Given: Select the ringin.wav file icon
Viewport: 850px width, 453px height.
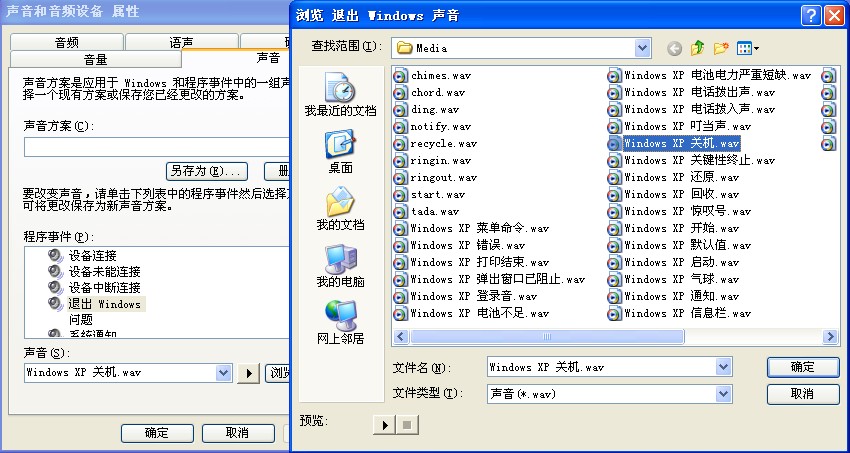Looking at the screenshot, I should click(x=400, y=161).
